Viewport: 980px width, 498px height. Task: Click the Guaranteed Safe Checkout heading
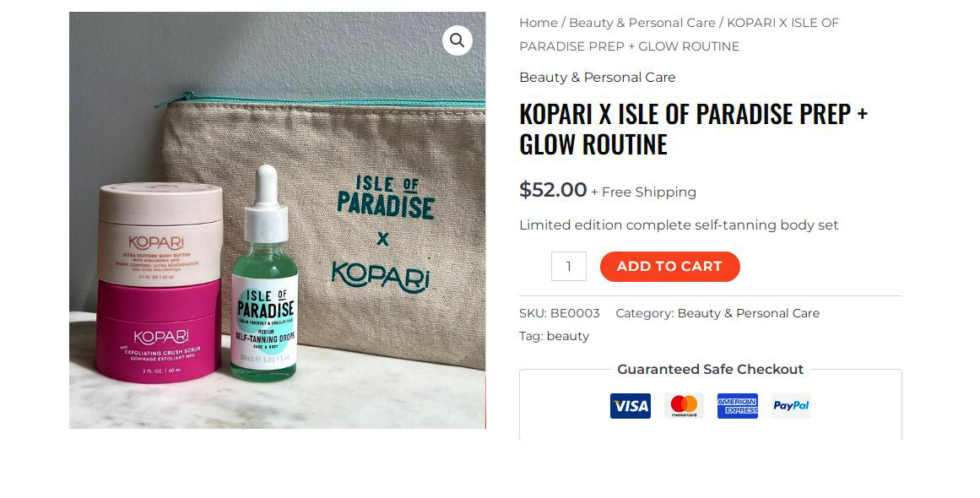tap(710, 370)
